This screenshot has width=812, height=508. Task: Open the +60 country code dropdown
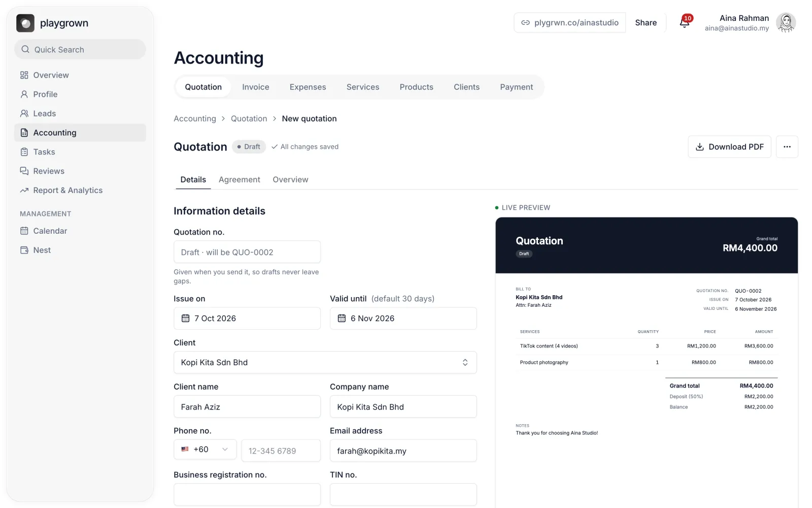tap(205, 450)
